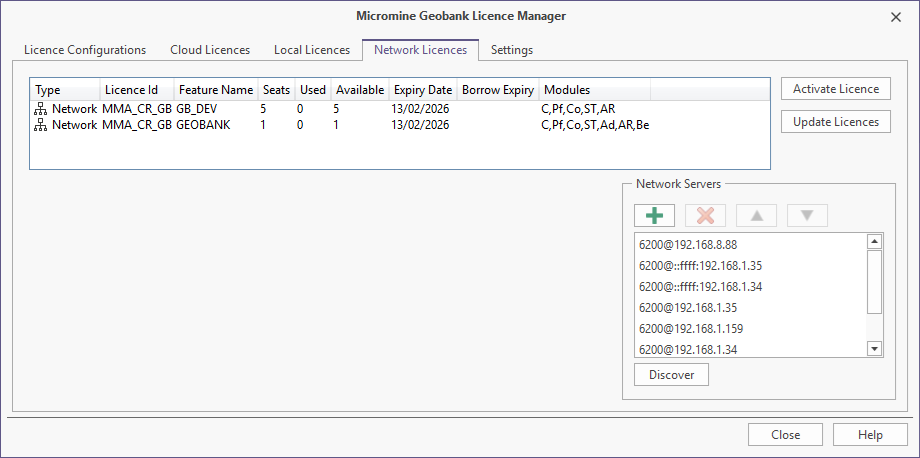Click the Update Licences button
920x458 pixels.
pos(835,122)
